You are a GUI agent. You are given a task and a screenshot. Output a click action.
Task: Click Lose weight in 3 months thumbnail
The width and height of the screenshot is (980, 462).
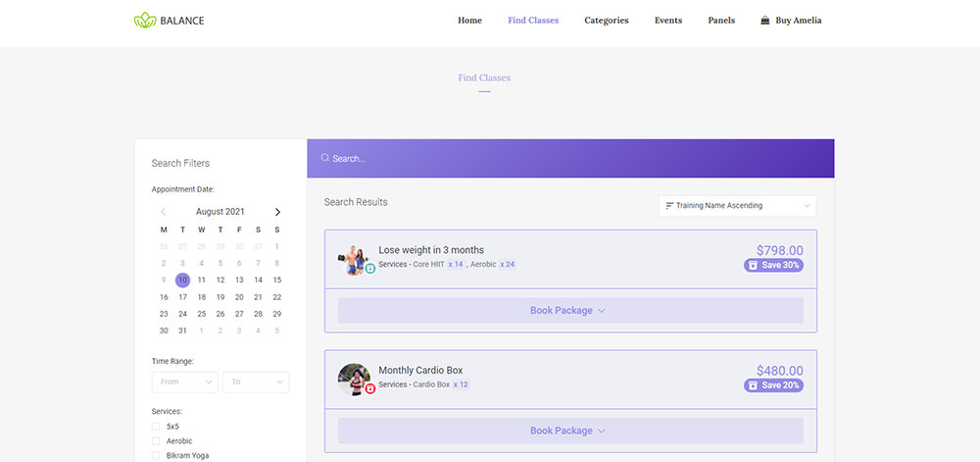coord(353,259)
